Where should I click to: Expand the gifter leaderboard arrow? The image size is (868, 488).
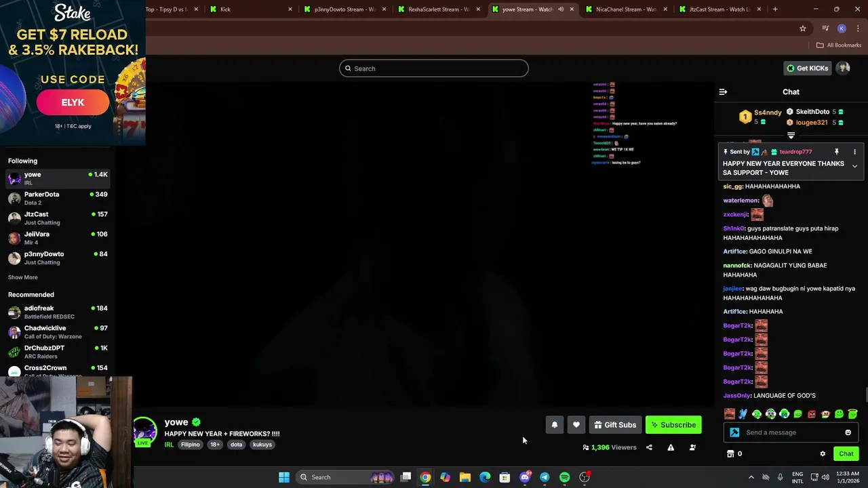pyautogui.click(x=791, y=136)
